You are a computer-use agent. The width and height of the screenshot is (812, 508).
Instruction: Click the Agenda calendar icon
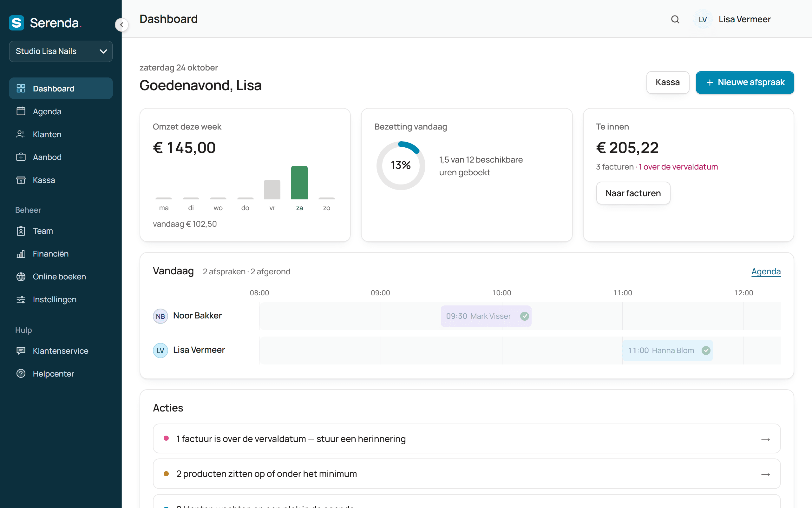point(21,111)
